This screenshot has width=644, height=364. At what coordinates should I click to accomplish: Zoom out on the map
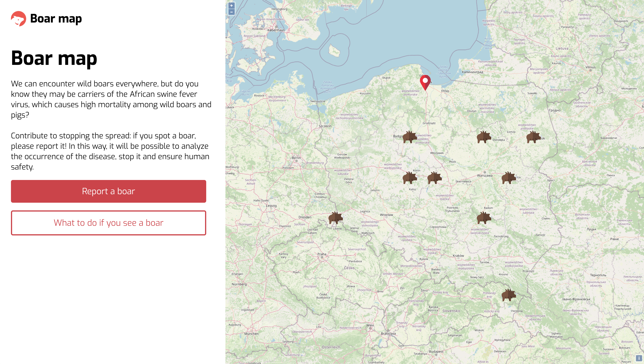point(232,12)
